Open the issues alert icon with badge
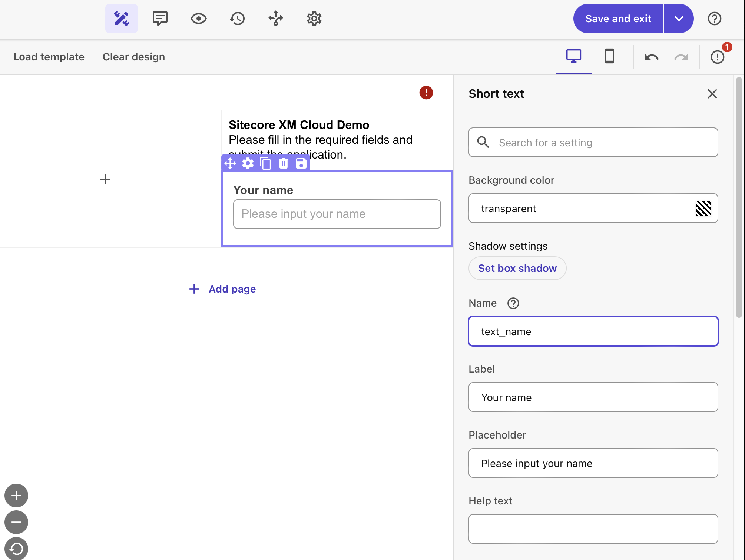The width and height of the screenshot is (745, 560). coord(718,57)
